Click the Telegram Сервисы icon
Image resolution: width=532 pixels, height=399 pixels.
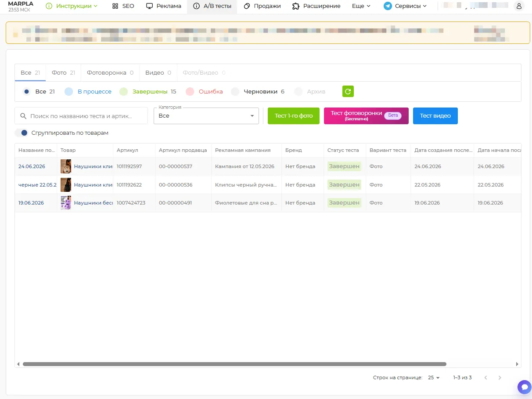point(388,6)
